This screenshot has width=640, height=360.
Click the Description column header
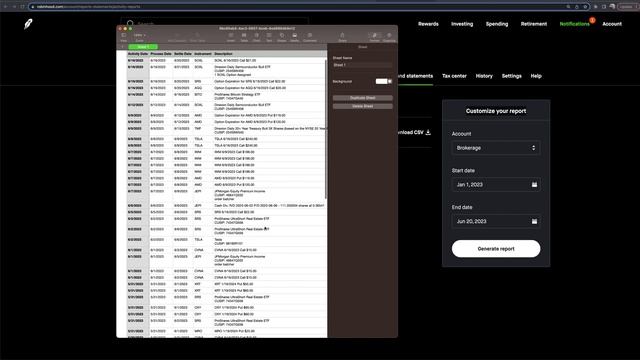click(x=269, y=54)
